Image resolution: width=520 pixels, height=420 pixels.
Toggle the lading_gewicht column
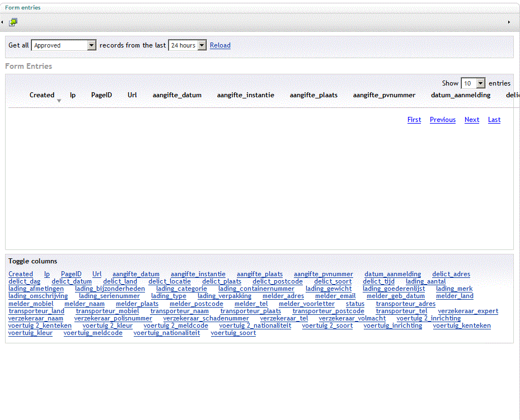pyautogui.click(x=329, y=289)
